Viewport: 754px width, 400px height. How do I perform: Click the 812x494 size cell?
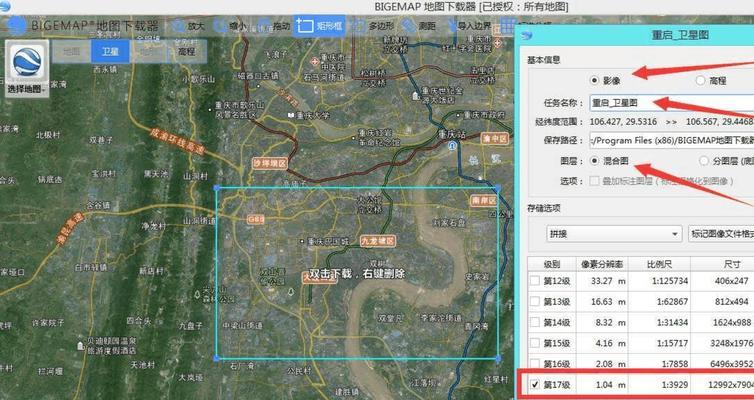tap(722, 302)
